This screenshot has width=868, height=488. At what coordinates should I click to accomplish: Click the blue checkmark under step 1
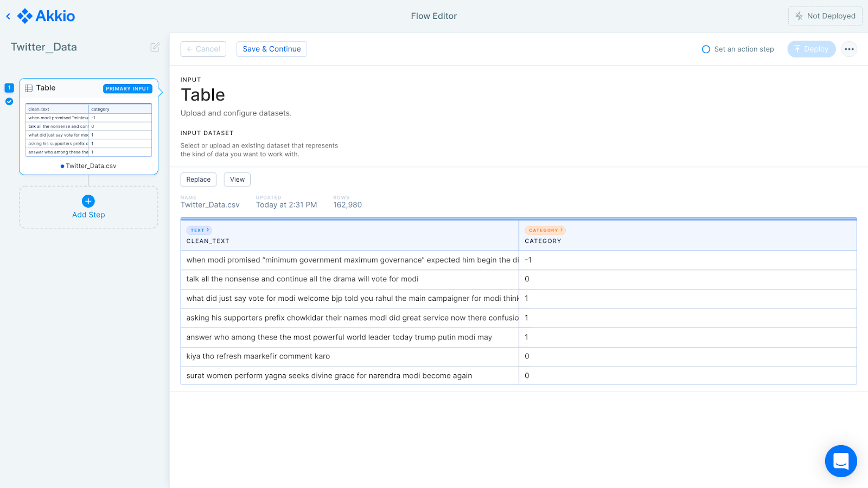(9, 101)
